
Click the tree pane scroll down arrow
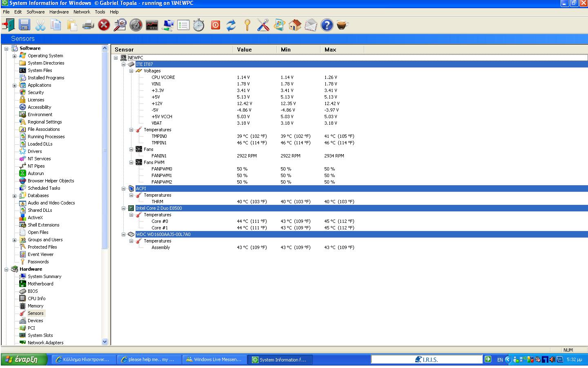coord(105,342)
